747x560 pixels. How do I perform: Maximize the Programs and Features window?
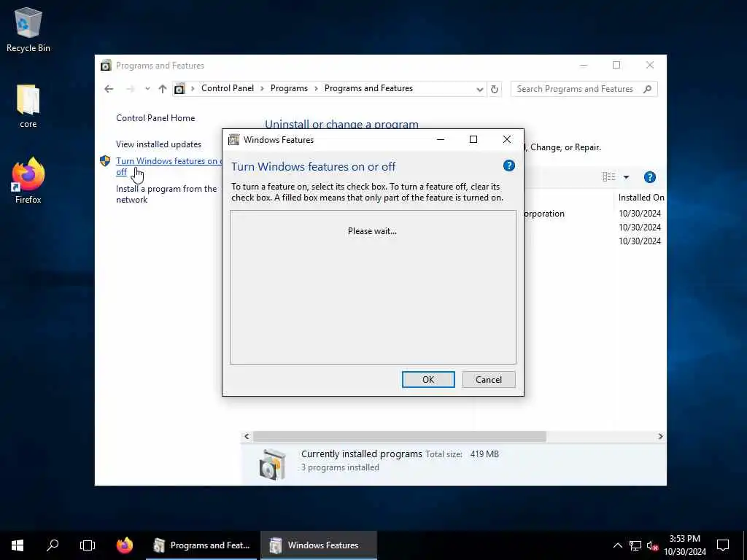[616, 65]
